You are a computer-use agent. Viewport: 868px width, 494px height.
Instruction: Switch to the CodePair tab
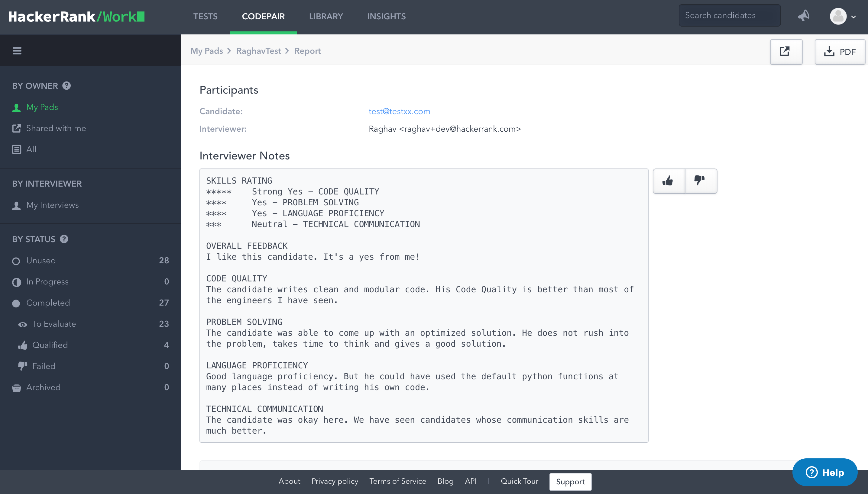[263, 16]
